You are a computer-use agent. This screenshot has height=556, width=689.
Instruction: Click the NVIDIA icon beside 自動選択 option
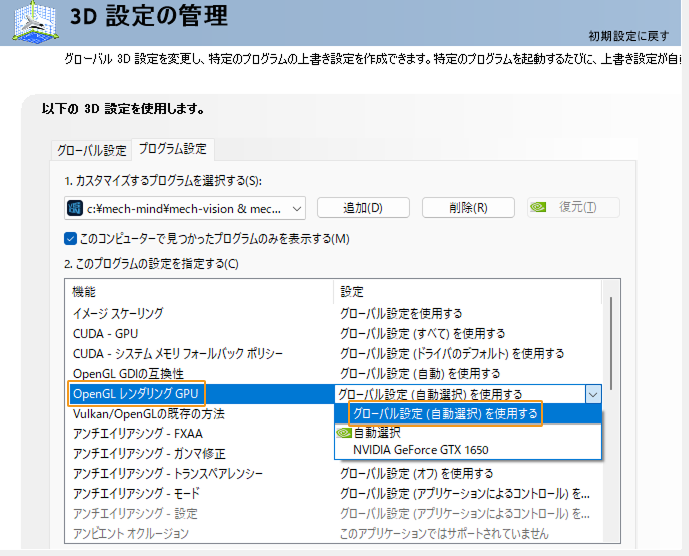click(x=344, y=433)
